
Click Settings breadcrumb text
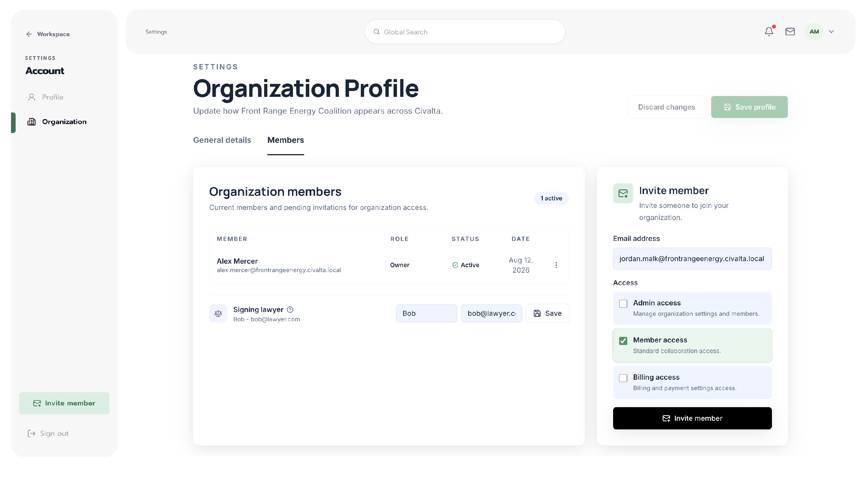(156, 32)
